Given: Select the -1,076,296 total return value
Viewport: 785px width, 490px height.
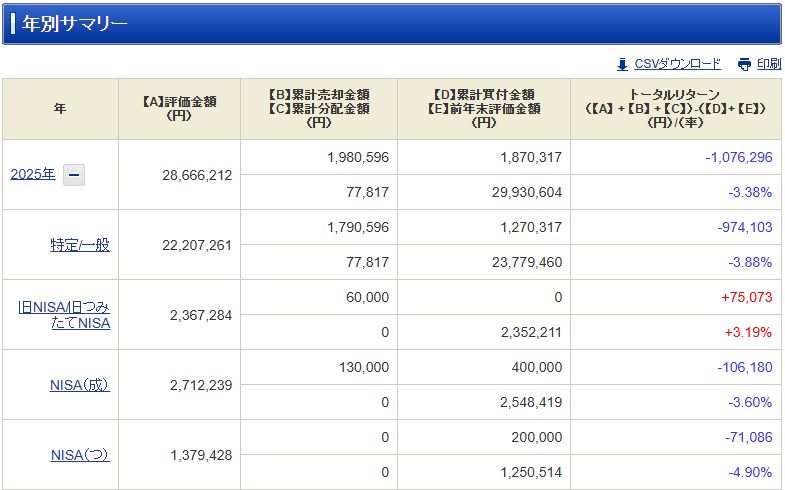Looking at the screenshot, I should (739, 157).
